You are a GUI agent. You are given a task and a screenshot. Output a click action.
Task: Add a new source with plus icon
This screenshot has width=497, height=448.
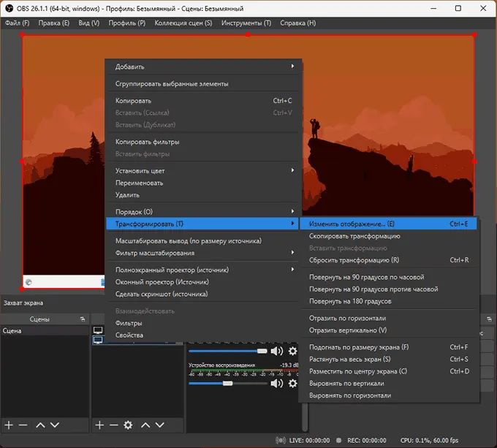pos(99,425)
